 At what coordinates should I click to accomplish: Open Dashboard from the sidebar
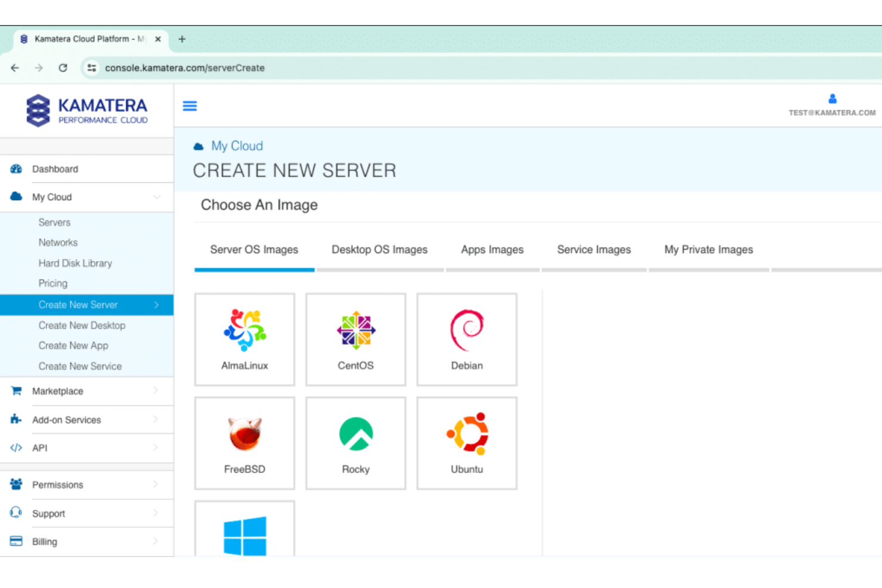[x=55, y=169]
